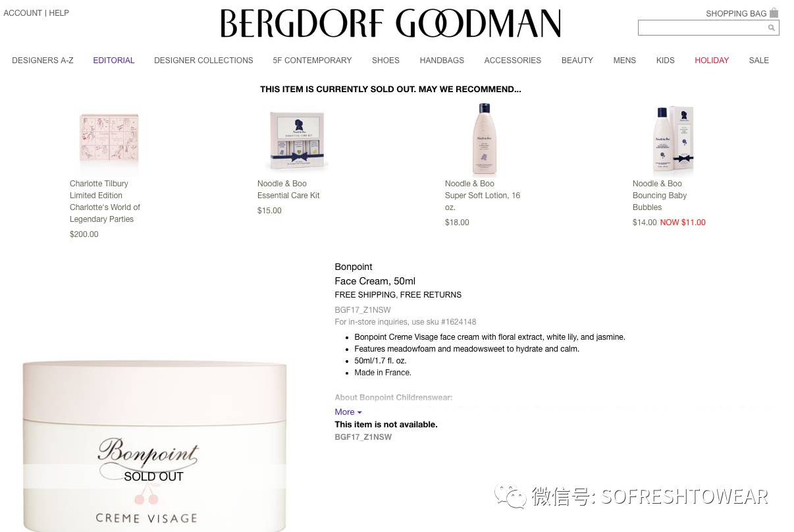View Bouncing Baby Bubbles product image

(x=672, y=139)
